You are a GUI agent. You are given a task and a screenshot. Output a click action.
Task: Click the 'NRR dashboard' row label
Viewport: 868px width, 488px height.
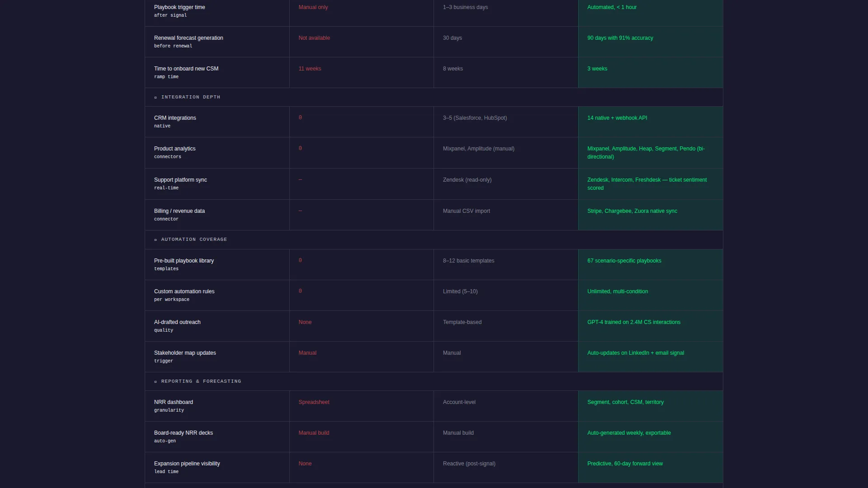(174, 402)
